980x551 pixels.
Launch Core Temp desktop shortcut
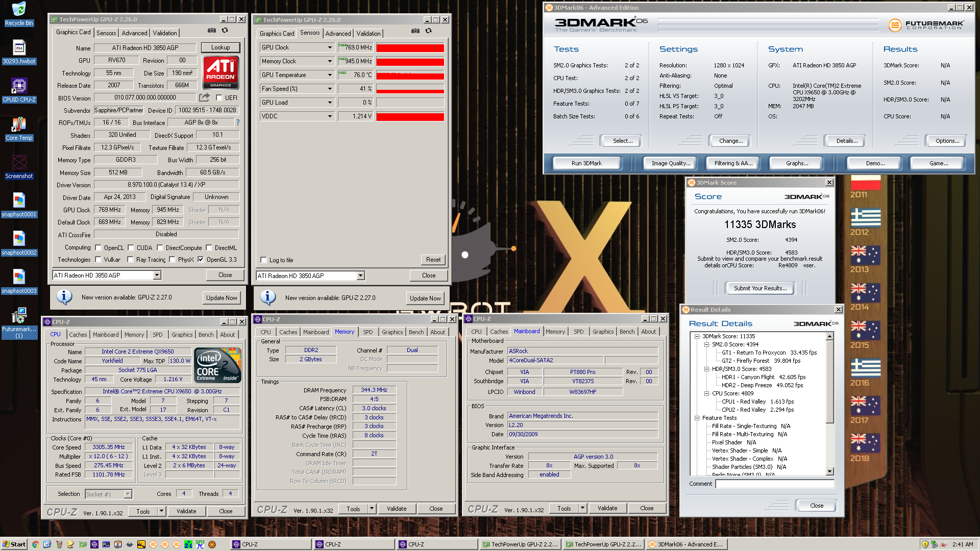tap(19, 129)
